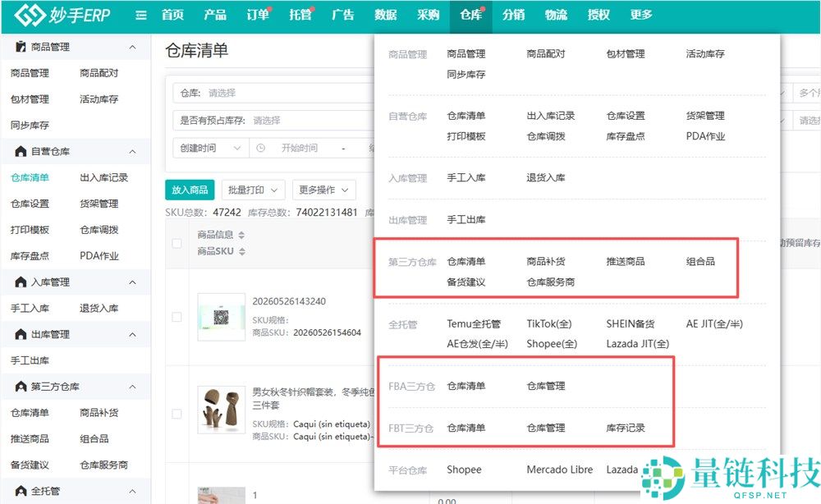Open the 托管 top menu
Image resolution: width=821 pixels, height=504 pixels.
click(x=300, y=15)
